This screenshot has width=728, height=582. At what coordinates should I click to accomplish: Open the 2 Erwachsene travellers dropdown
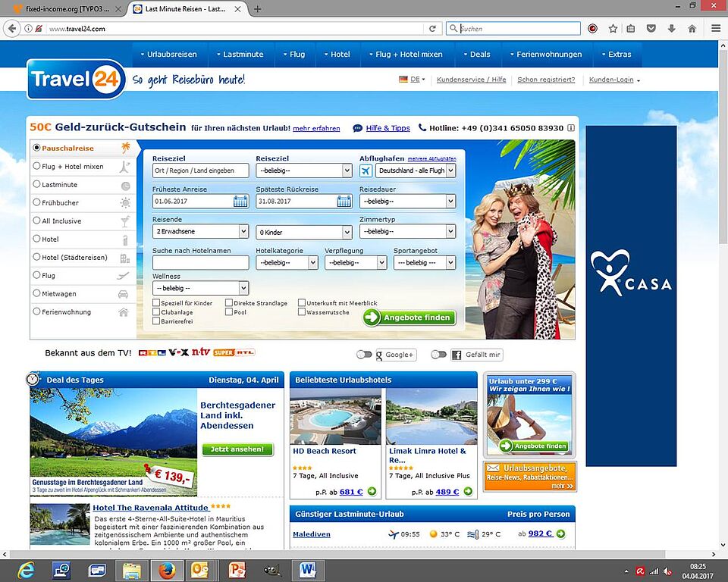pyautogui.click(x=200, y=231)
